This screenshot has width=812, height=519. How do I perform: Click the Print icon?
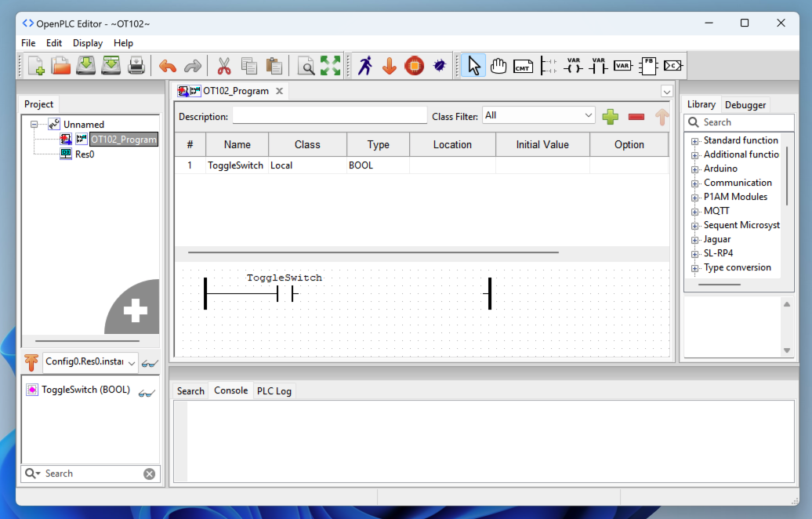tap(136, 66)
